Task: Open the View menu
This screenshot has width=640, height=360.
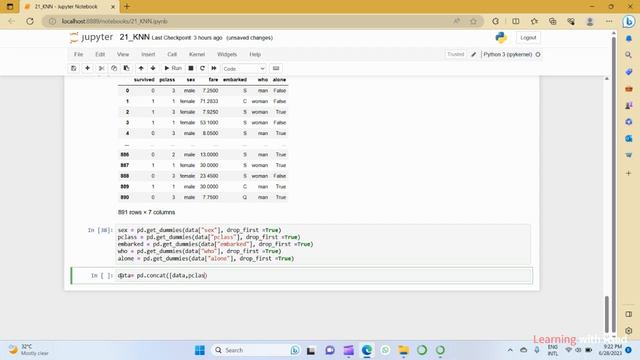Action: coord(123,54)
